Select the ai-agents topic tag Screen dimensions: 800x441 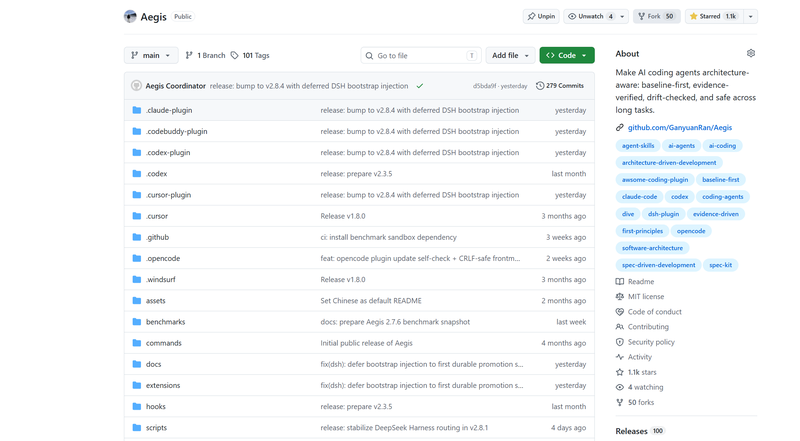pyautogui.click(x=682, y=145)
